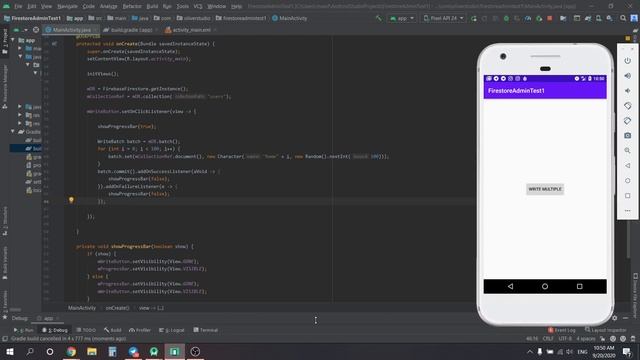Click the Debug panel settings gear icon
640x360 pixels.
point(615,318)
